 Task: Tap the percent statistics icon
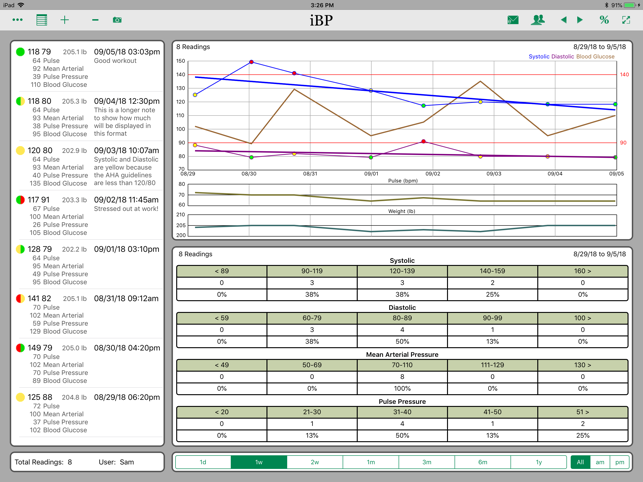point(604,20)
